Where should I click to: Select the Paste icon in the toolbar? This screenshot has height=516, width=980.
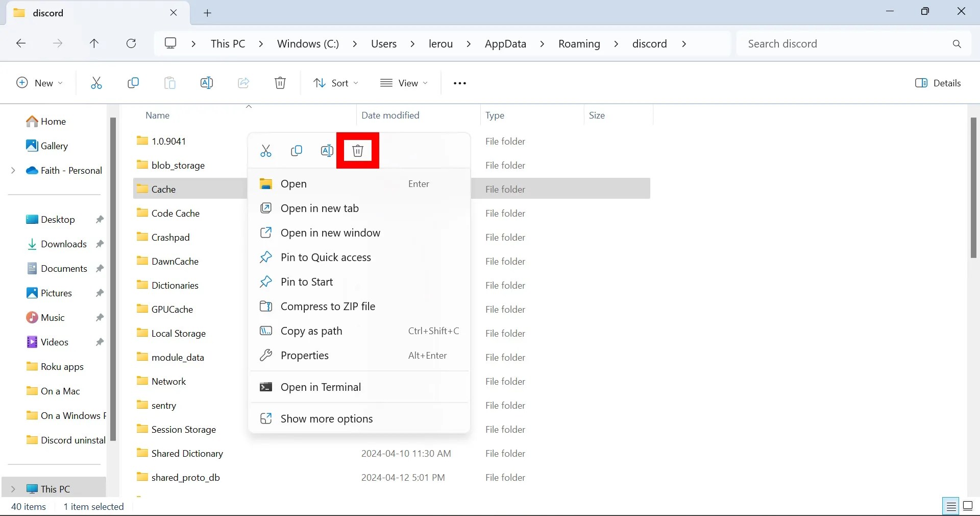point(170,83)
